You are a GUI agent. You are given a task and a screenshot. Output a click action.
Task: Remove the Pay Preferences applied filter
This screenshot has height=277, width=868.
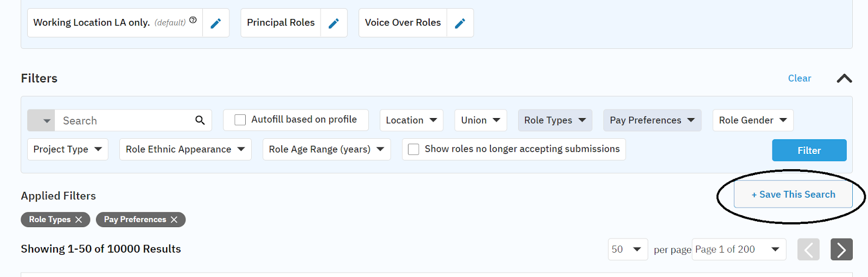174,220
